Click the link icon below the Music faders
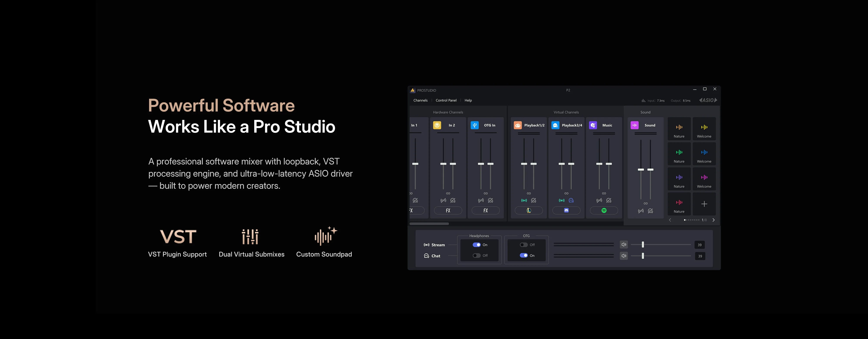Image resolution: width=868 pixels, height=339 pixels. (x=604, y=193)
